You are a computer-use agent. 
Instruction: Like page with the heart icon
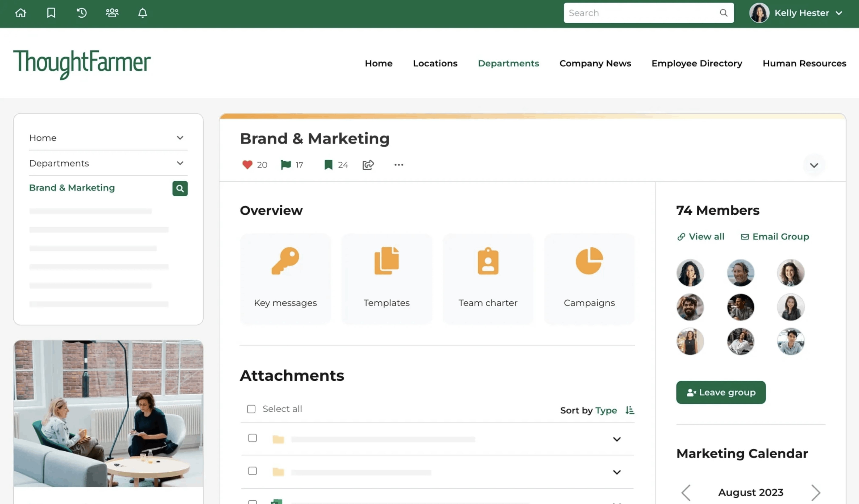[x=247, y=165]
